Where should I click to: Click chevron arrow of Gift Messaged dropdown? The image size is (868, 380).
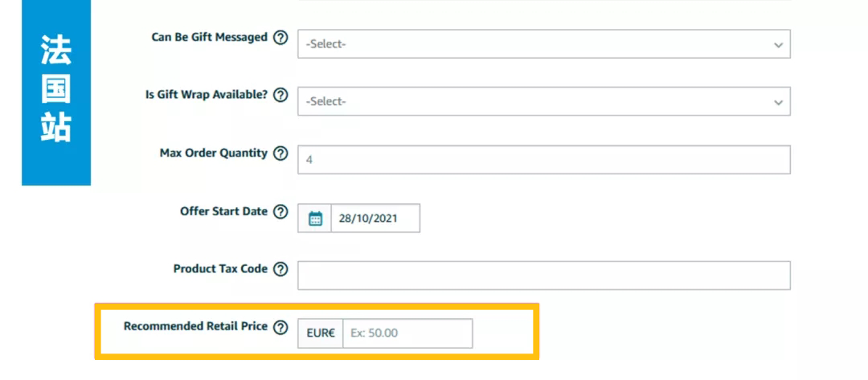pyautogui.click(x=778, y=45)
